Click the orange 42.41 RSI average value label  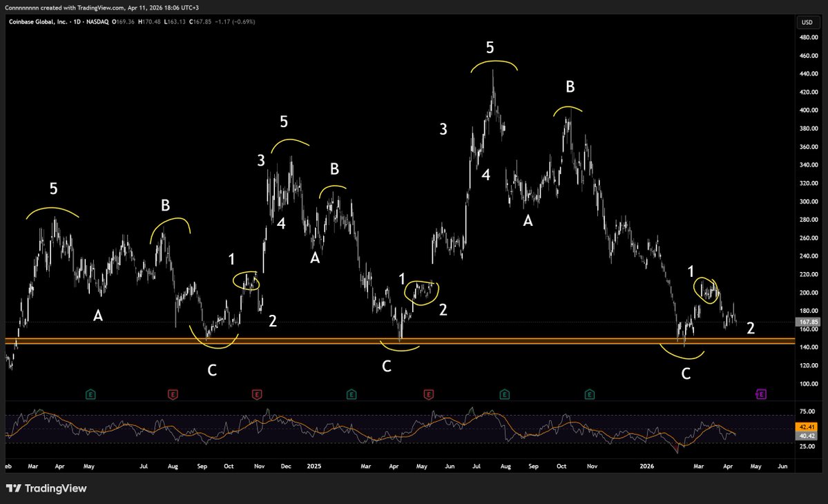(807, 427)
